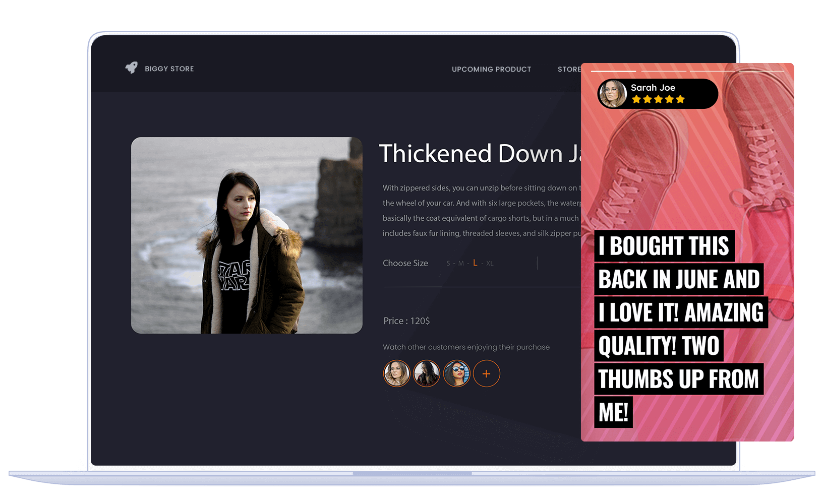
Task: Select size S
Action: point(448,264)
